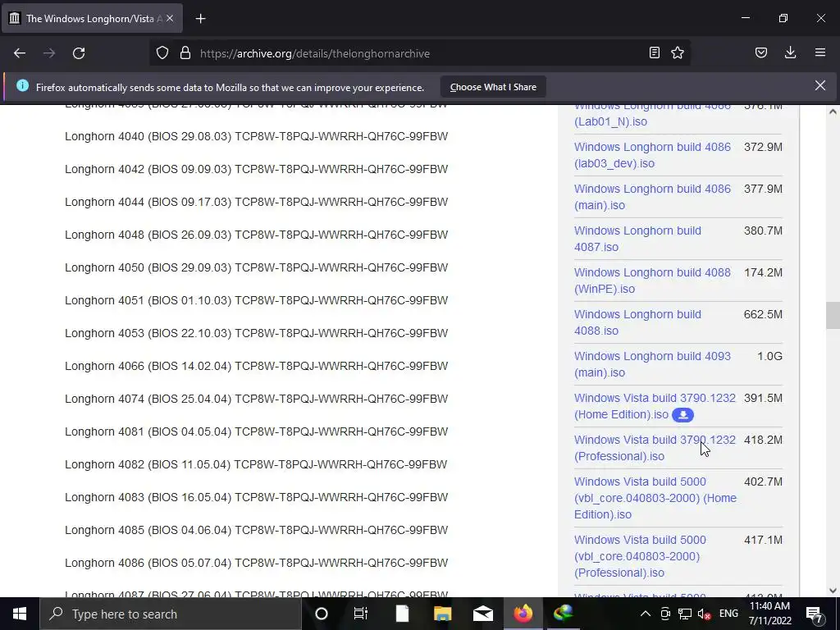Image resolution: width=840 pixels, height=630 pixels.
Task: Toggle reader view icon
Action: point(654,53)
